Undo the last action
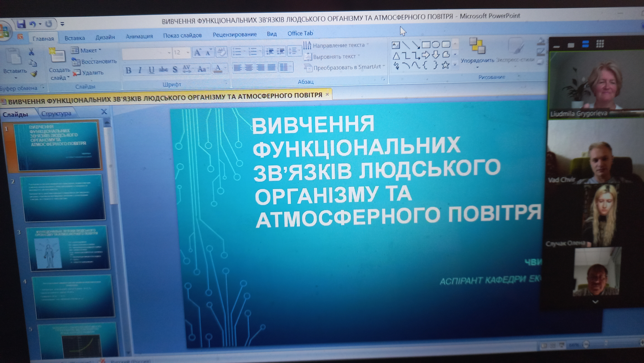644x363 pixels. (33, 24)
